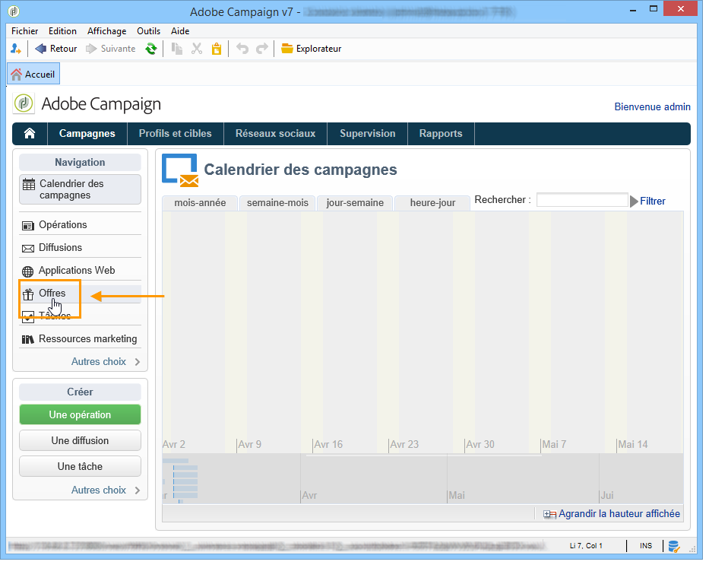Click the INS indicator in status bar

646,546
